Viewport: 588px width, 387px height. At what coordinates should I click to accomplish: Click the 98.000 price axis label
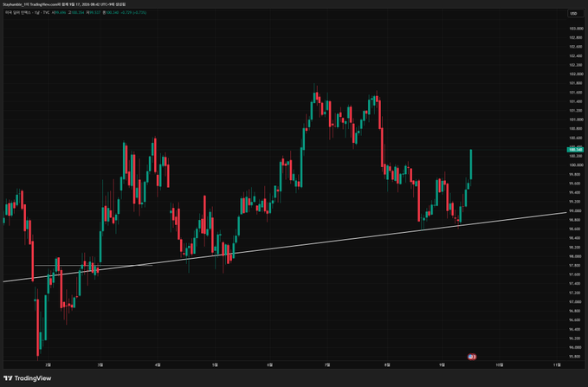click(576, 256)
